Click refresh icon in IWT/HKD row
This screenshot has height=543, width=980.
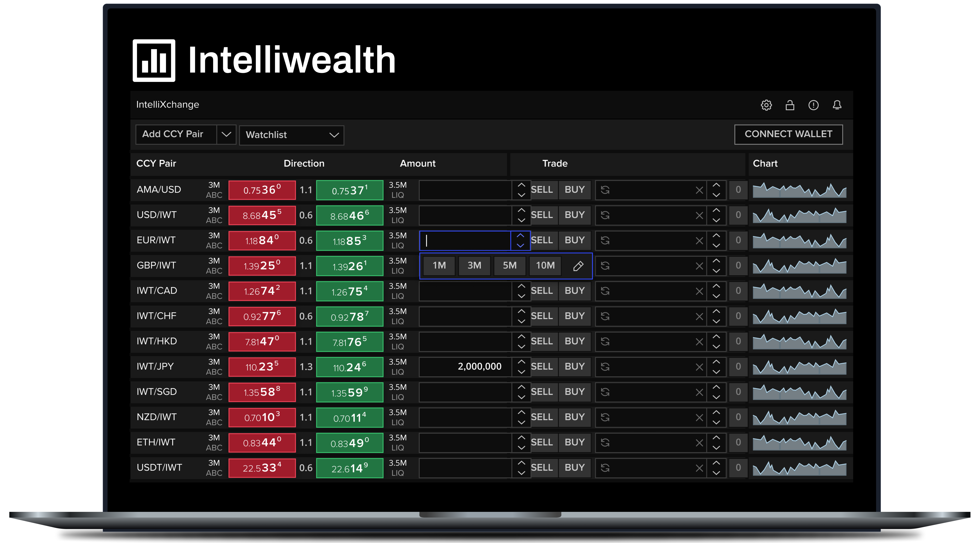point(605,342)
